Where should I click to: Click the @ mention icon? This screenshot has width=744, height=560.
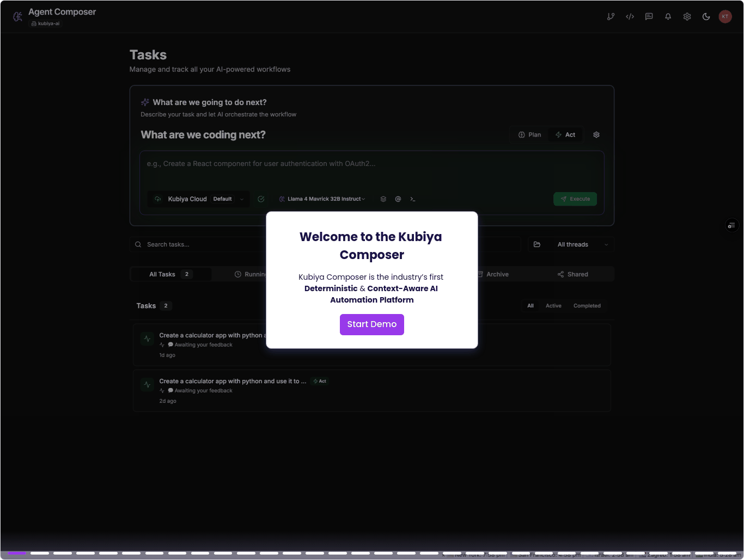(x=398, y=199)
